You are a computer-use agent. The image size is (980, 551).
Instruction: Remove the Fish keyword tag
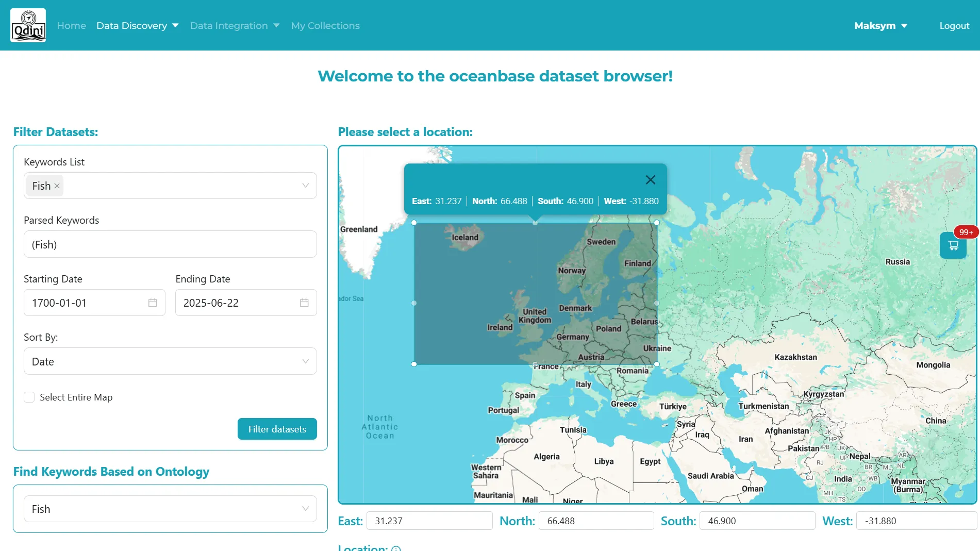coord(57,186)
